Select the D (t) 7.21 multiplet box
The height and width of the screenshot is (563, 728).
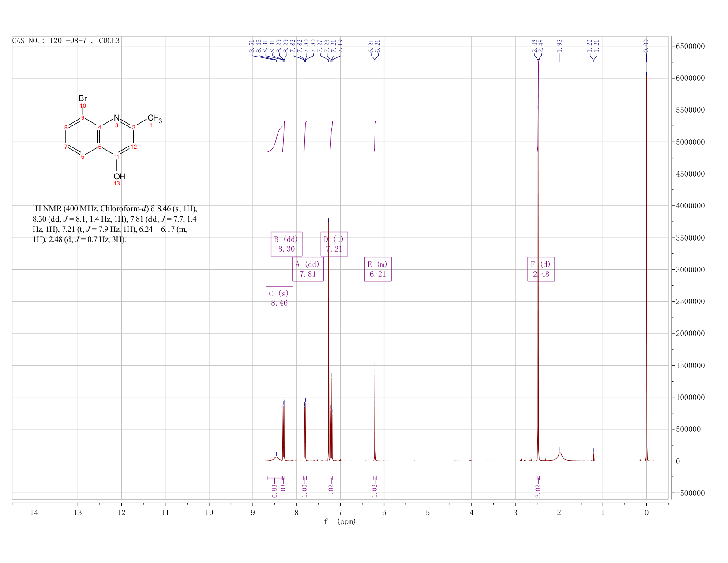click(334, 244)
